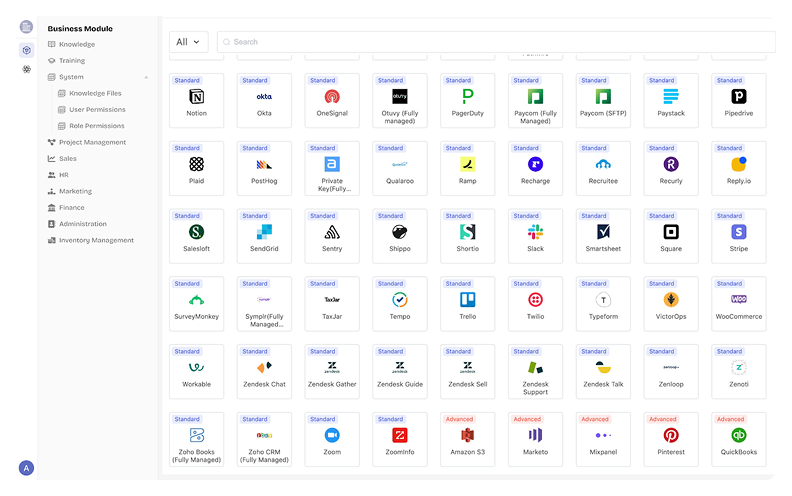Open the Zendesk Chat integration card

(264, 372)
